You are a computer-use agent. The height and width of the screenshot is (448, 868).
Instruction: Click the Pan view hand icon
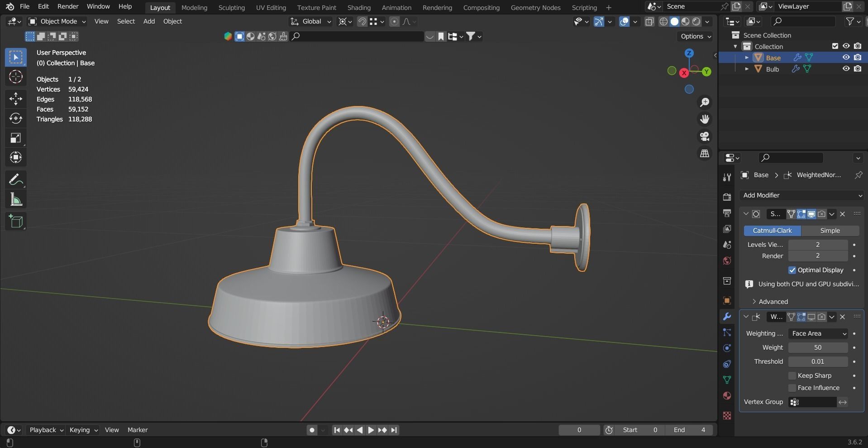click(x=705, y=119)
